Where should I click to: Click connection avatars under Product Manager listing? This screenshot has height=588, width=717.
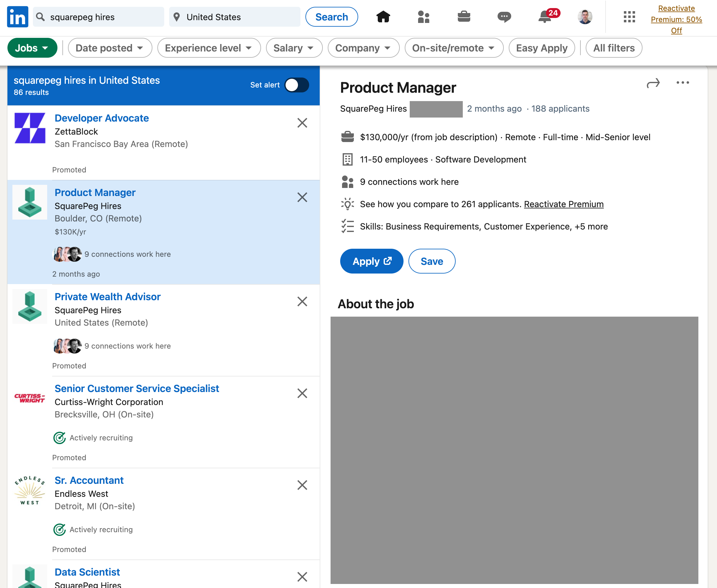point(67,254)
